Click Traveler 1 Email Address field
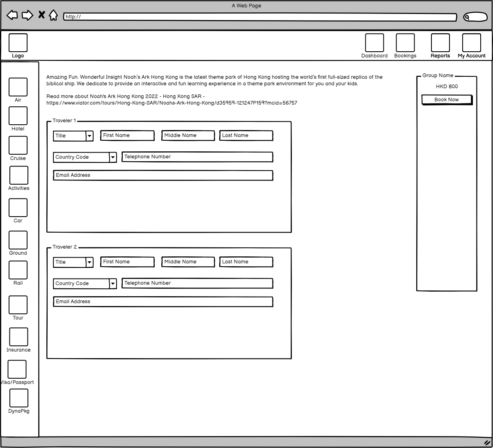The width and height of the screenshot is (493, 448). 163,176
